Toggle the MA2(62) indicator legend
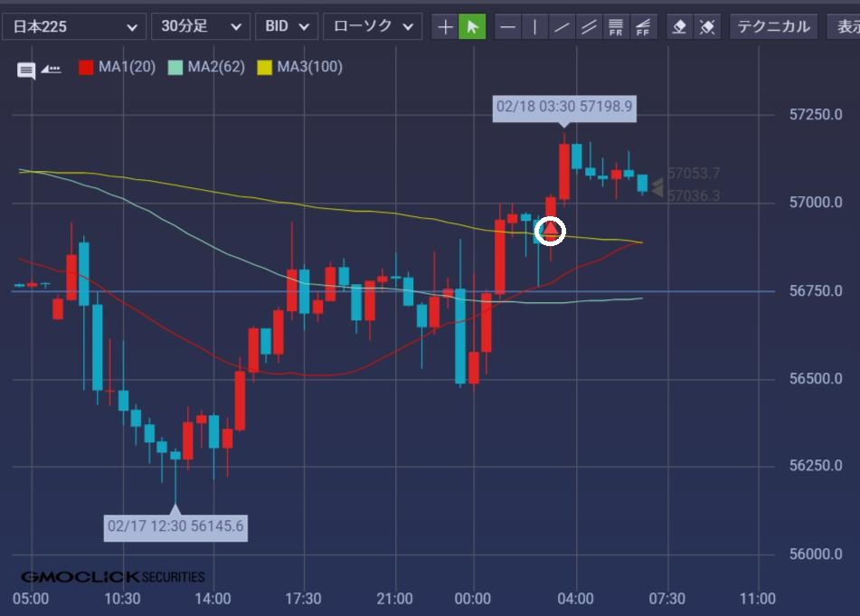 click(206, 67)
